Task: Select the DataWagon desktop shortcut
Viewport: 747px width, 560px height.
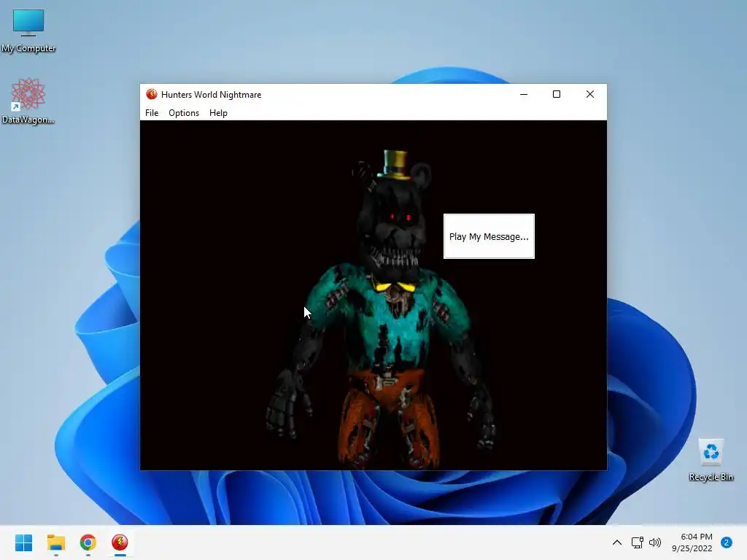Action: point(28,101)
